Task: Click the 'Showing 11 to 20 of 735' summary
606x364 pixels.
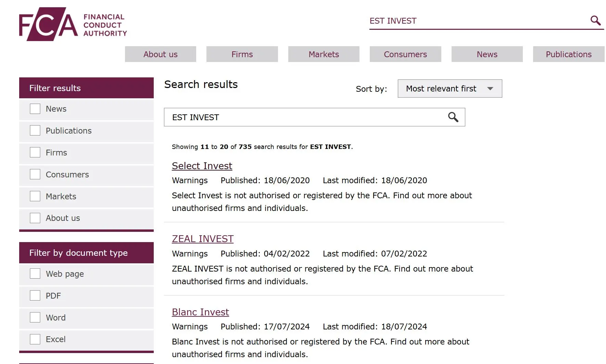Action: tap(262, 147)
